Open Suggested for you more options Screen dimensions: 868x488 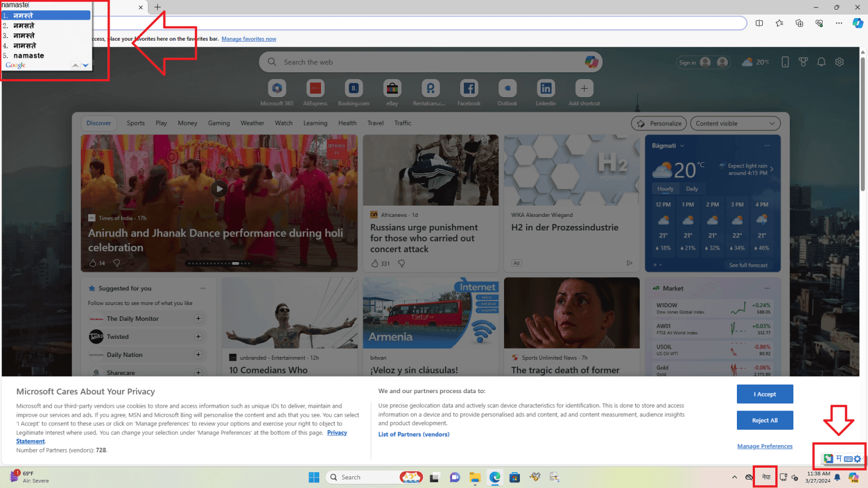(x=203, y=288)
